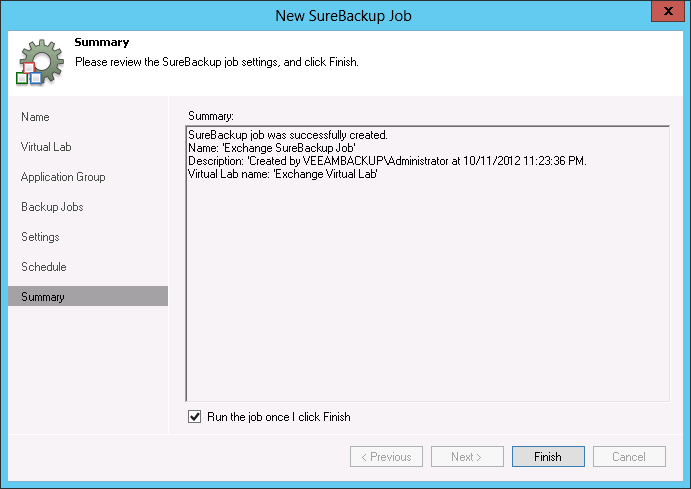Jump to the Schedule step
Screen dimensions: 691x489
pyautogui.click(x=43, y=267)
